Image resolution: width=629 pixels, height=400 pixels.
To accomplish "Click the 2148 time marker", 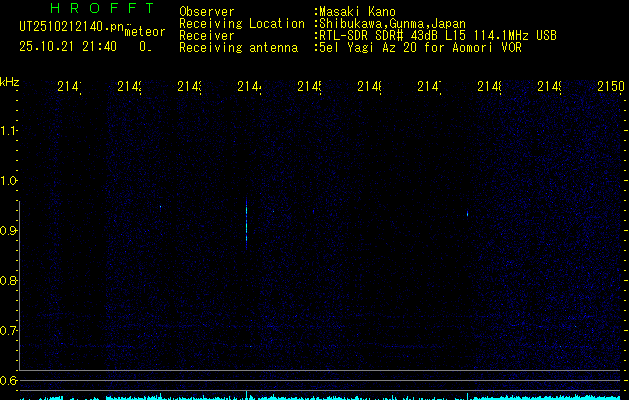I will (489, 87).
